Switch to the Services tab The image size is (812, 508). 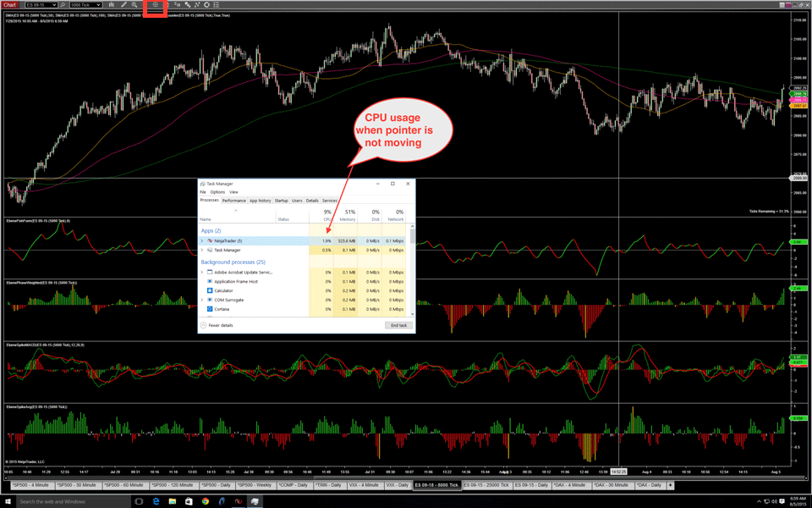(329, 201)
